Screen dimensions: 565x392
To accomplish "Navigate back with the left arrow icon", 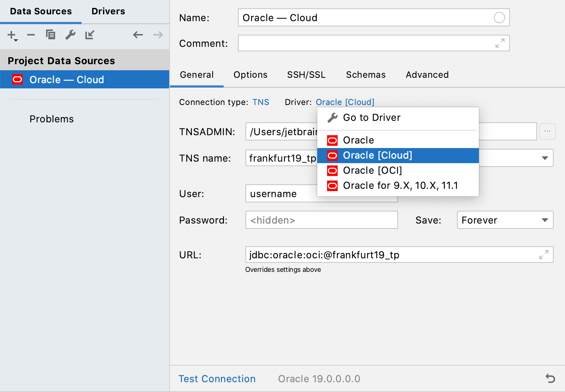I will tap(138, 35).
